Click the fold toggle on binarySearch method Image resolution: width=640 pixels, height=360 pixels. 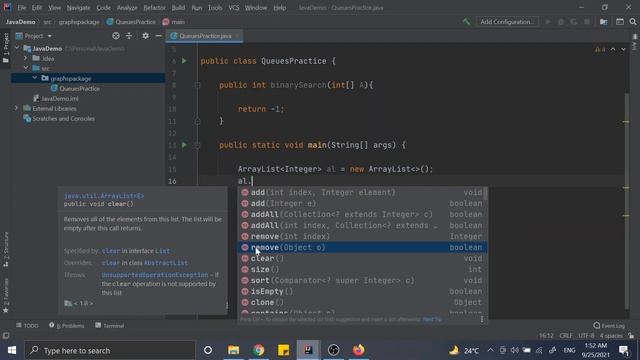pos(198,85)
